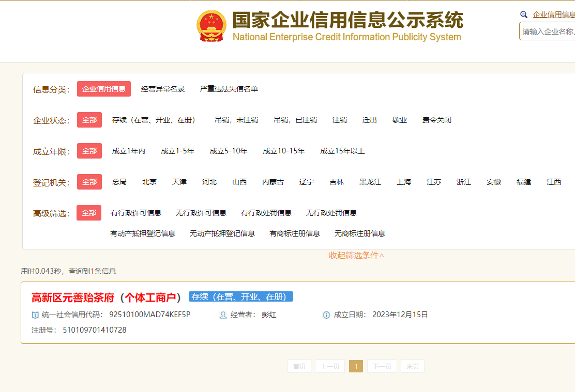Select page 1 button
Image resolution: width=575 pixels, height=392 pixels.
tap(356, 366)
